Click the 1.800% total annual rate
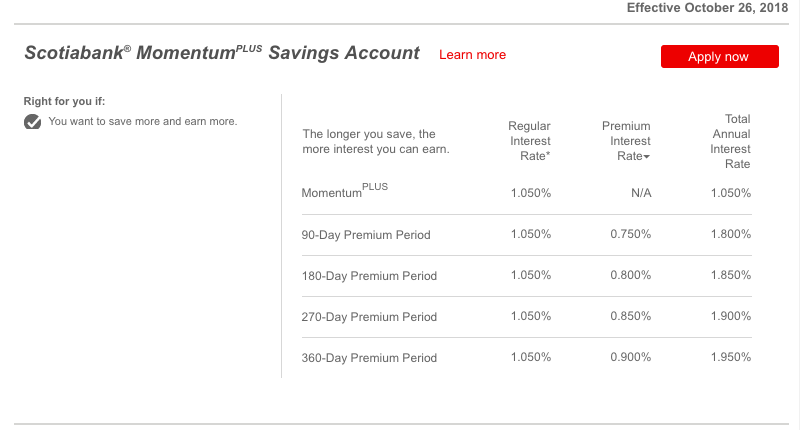The height and width of the screenshot is (430, 800). point(730,234)
